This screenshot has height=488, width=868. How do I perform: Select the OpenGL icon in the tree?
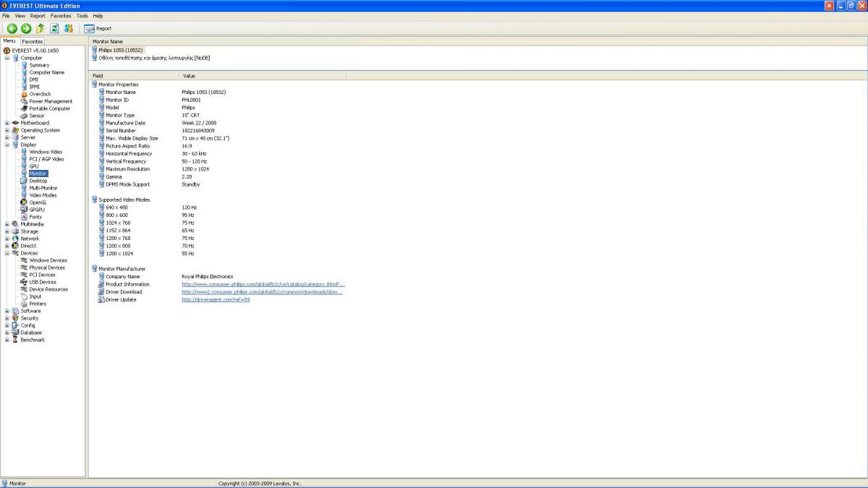pos(24,202)
